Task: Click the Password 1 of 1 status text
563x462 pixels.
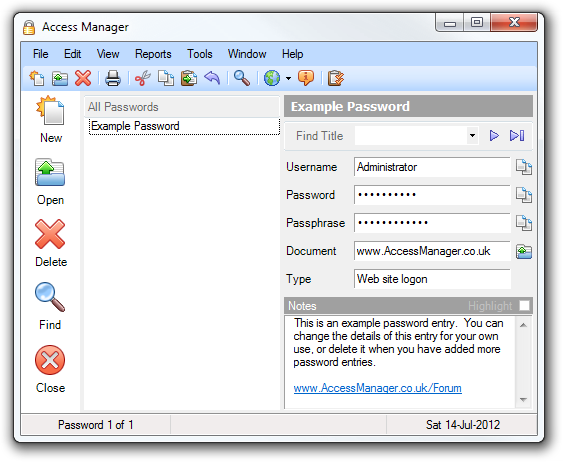Action: (96, 425)
